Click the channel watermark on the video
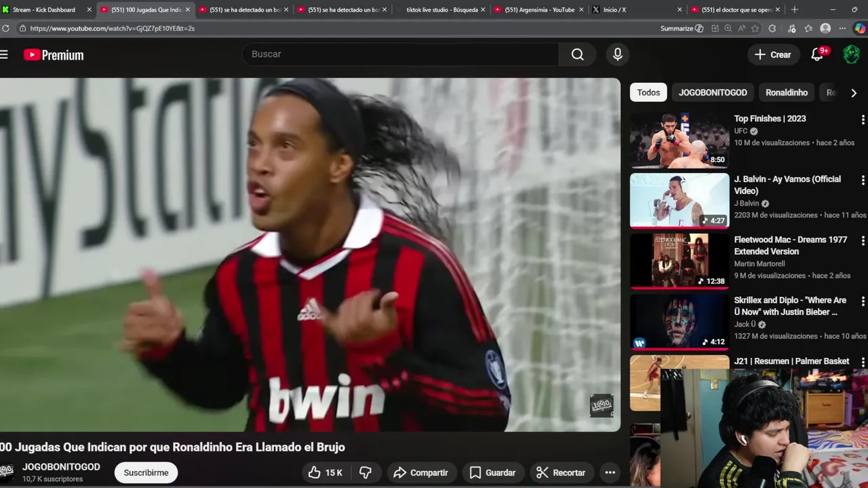The image size is (868, 488). point(601,405)
